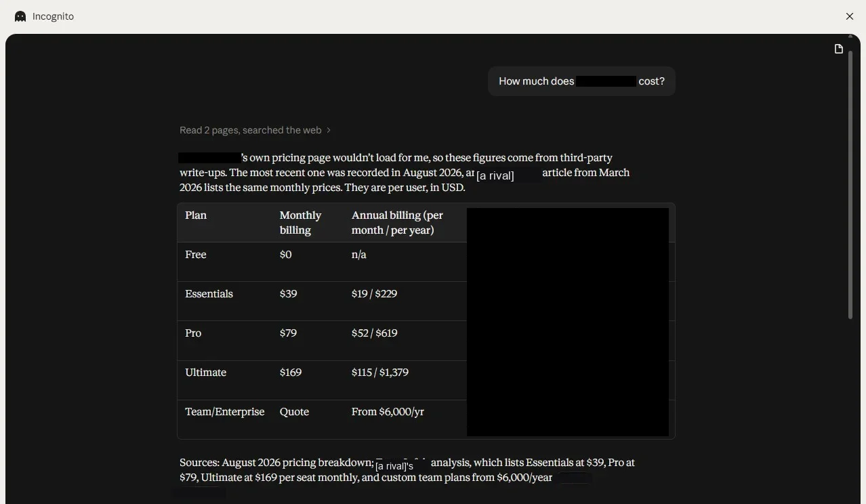Click the "From $6,000/yr" cell
866x504 pixels.
388,412
